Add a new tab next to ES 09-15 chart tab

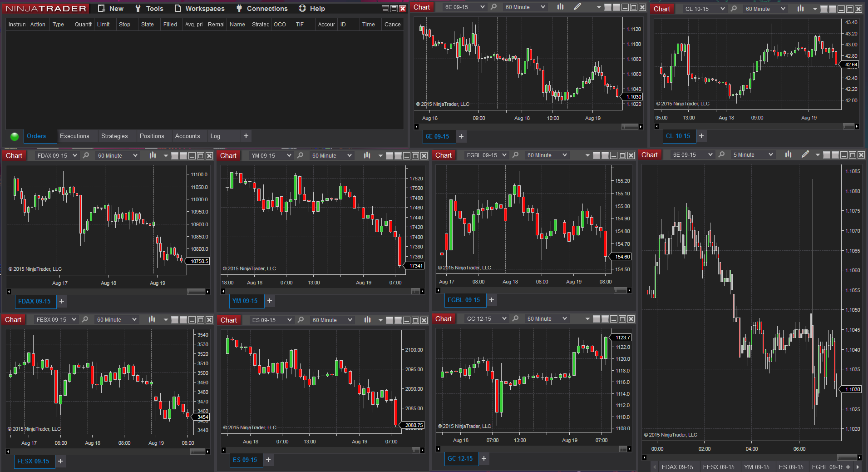268,460
